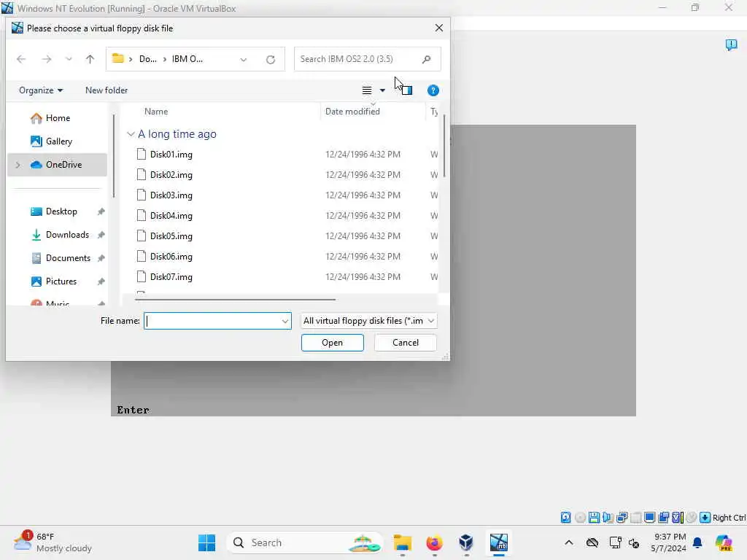
Task: Collapse the 'A long time ago' group
Action: pos(131,134)
